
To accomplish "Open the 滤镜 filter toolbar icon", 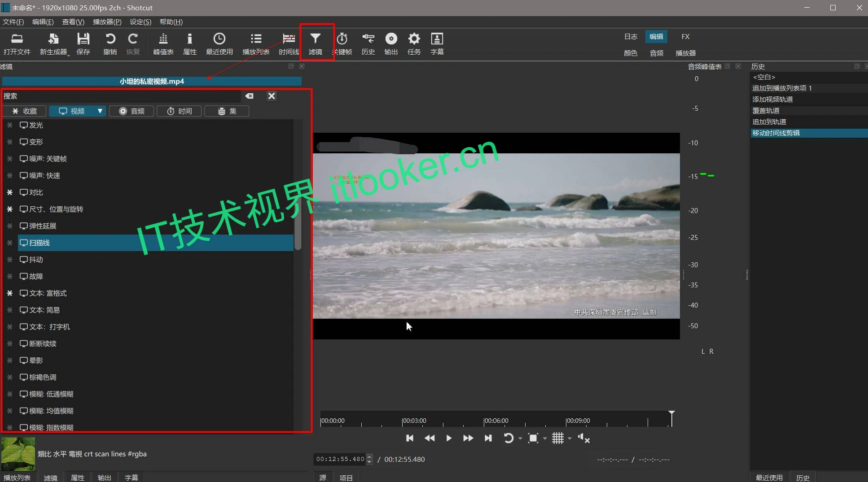I will click(316, 44).
